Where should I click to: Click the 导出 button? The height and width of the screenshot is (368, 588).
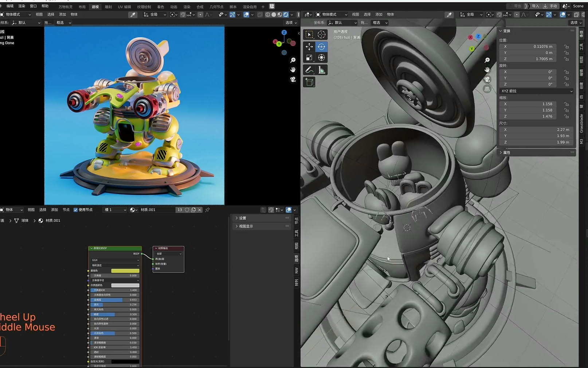coord(515,6)
